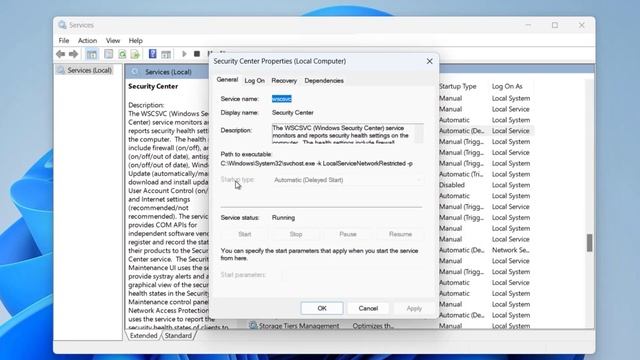Click the Disabled startup type cell

point(452,185)
